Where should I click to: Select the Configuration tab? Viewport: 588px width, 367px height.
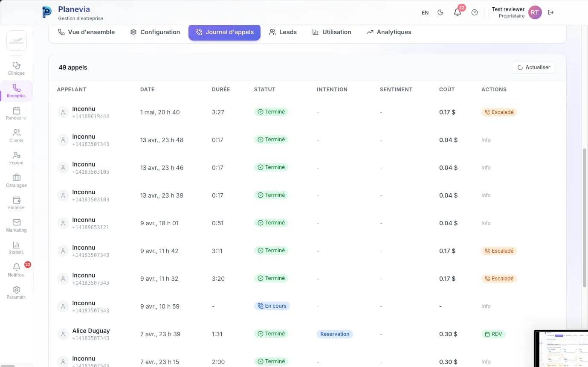click(x=155, y=32)
